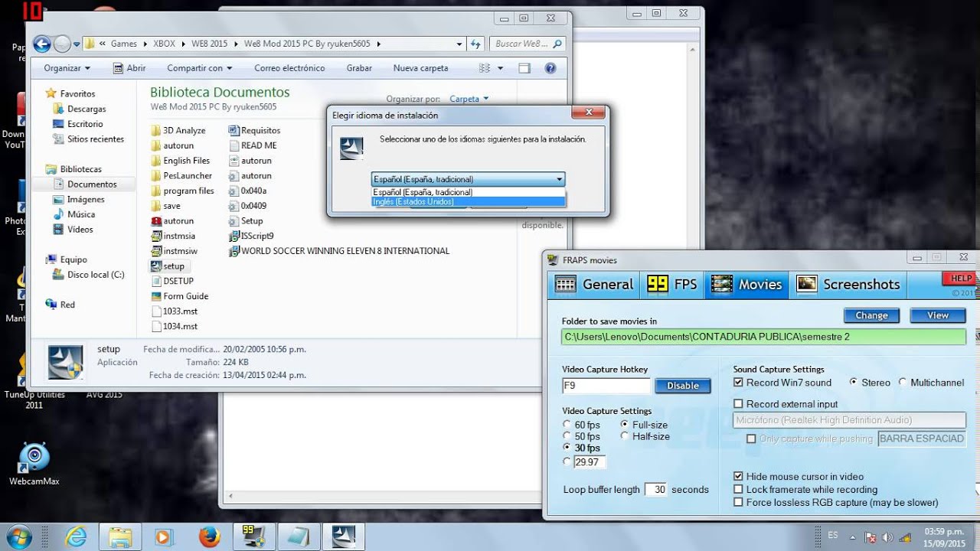This screenshot has width=980, height=551.
Task: Enable Force lossless RGB capture
Action: pyautogui.click(x=739, y=503)
